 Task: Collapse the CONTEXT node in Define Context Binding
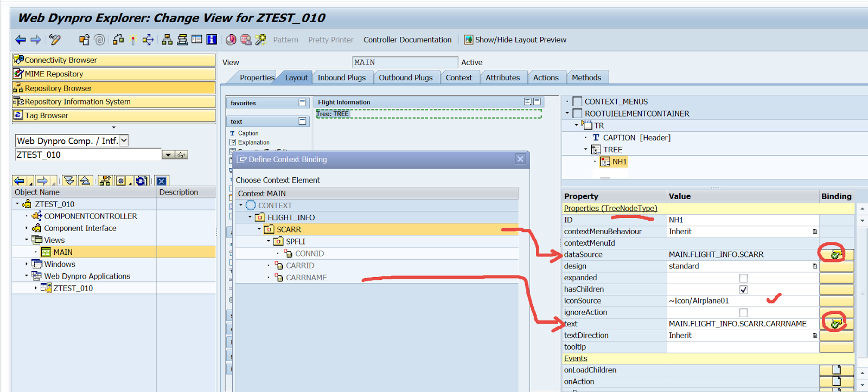[241, 205]
